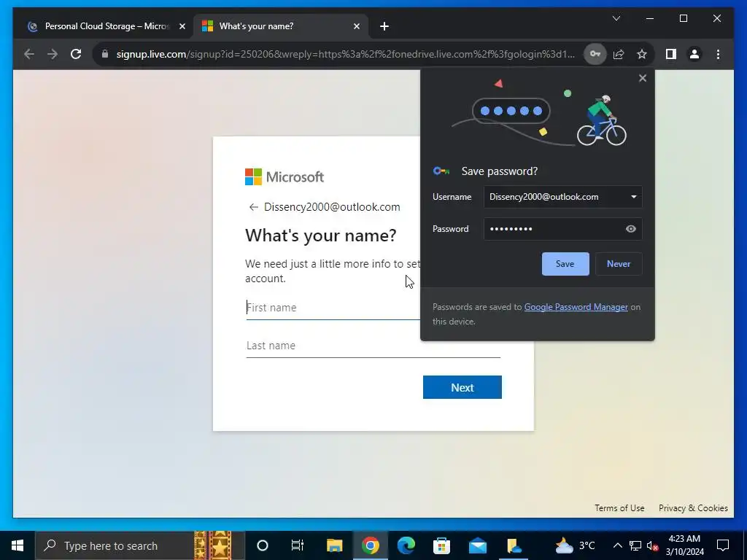Open the Terms of Use link
747x560 pixels.
(619, 508)
